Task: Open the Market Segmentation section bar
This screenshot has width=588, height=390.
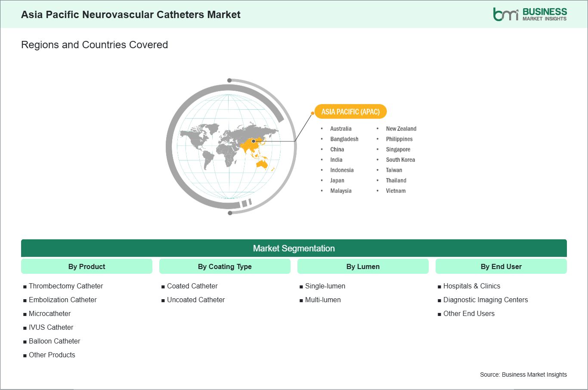Action: pos(294,248)
